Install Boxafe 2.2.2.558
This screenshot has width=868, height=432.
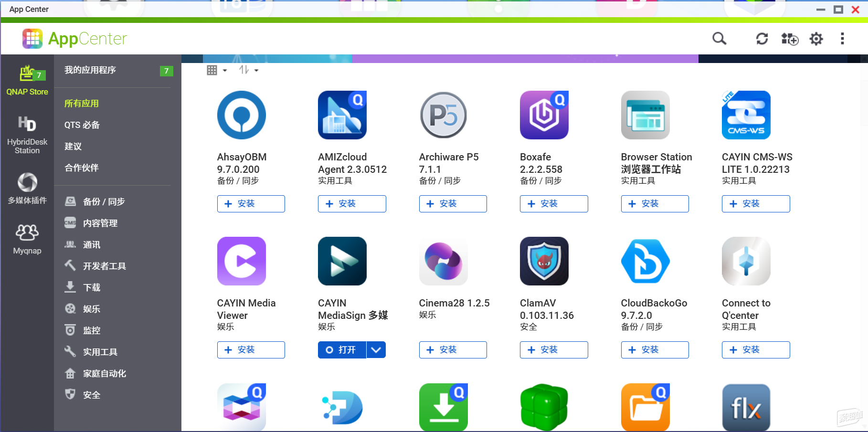pos(554,204)
